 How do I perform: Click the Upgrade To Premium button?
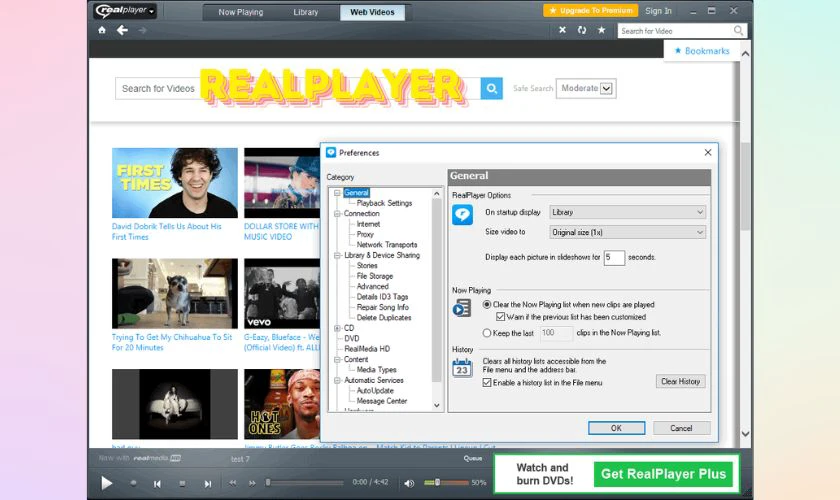(590, 11)
